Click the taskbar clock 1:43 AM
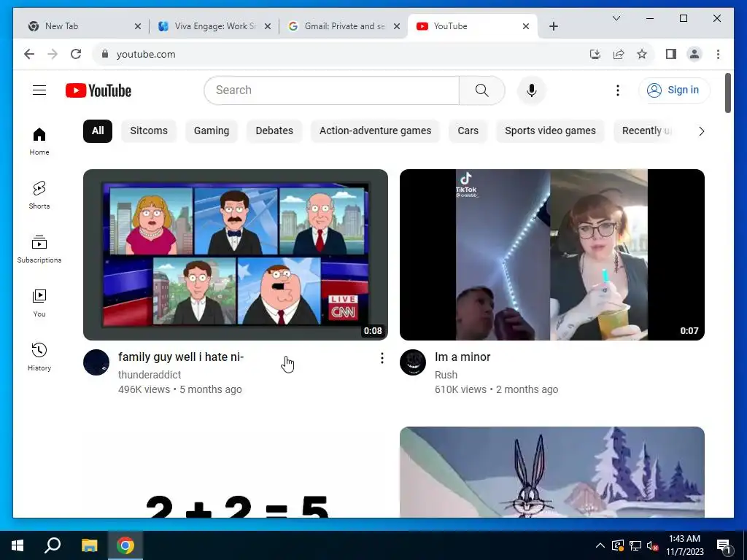 tap(684, 545)
